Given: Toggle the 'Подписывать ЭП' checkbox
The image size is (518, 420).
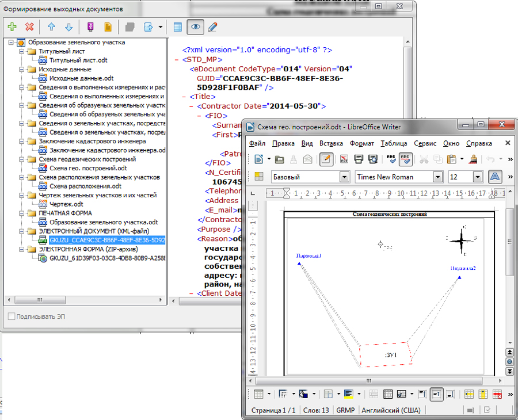Looking at the screenshot, I should 12,316.
